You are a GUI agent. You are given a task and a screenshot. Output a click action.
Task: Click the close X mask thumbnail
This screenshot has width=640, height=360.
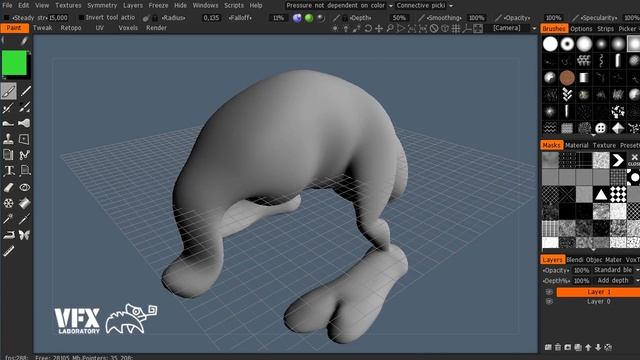(634, 159)
